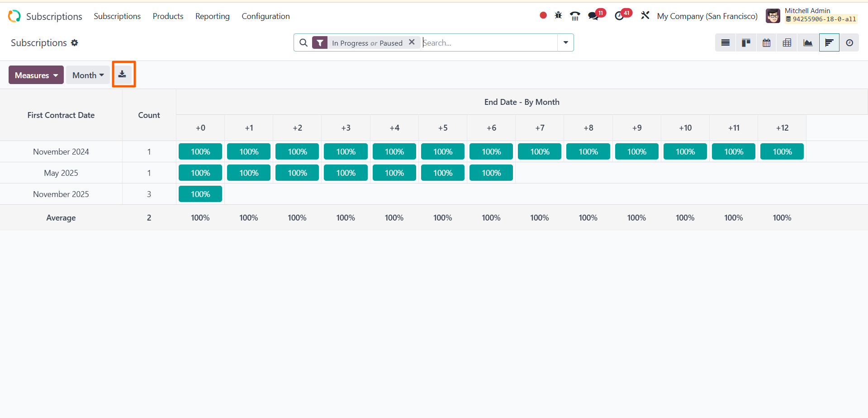Toggle the search options dropdown arrow
Screen dimensions: 868x418
coord(565,42)
